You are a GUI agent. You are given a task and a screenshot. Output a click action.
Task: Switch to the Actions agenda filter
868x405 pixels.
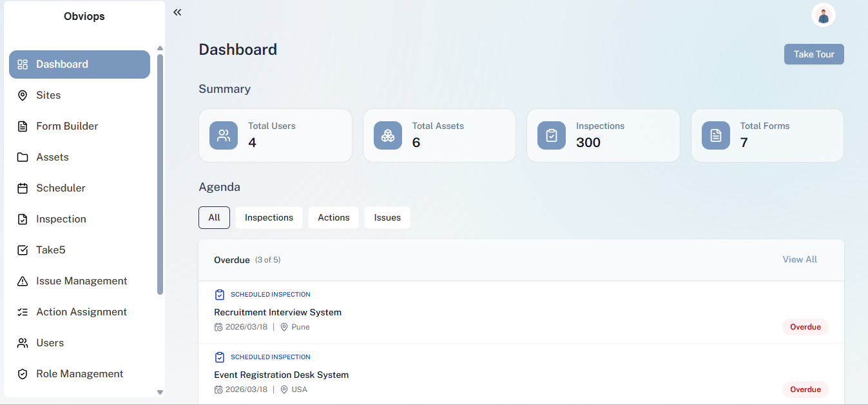[x=333, y=217]
